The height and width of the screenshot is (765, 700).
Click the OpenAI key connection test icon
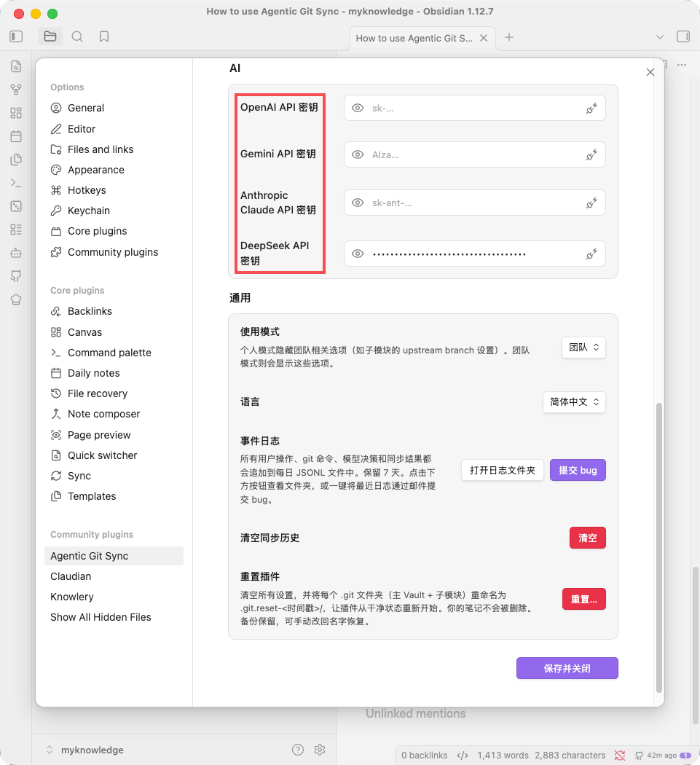pyautogui.click(x=591, y=109)
